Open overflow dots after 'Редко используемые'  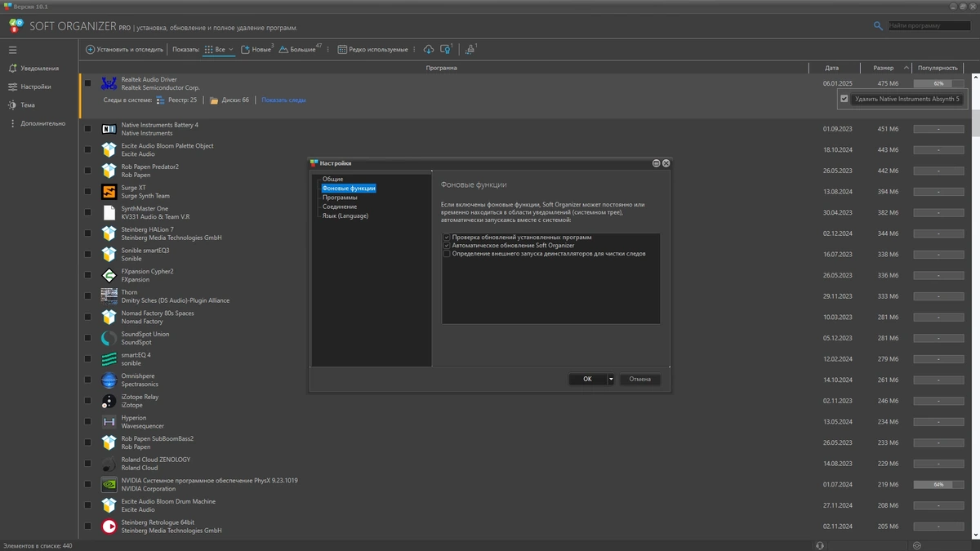point(414,50)
